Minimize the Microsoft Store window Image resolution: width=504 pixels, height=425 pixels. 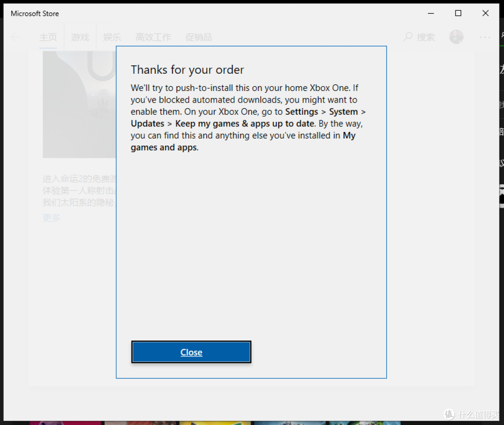click(431, 13)
